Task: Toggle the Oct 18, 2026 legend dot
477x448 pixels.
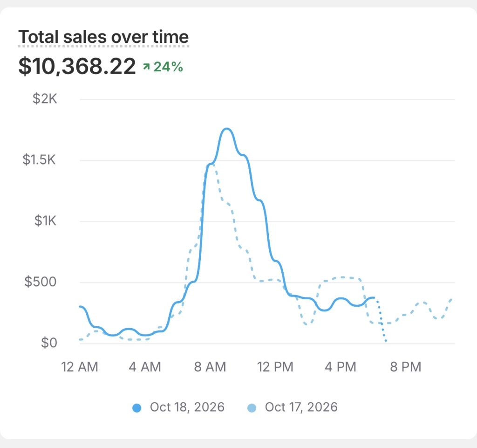Action: pos(137,408)
